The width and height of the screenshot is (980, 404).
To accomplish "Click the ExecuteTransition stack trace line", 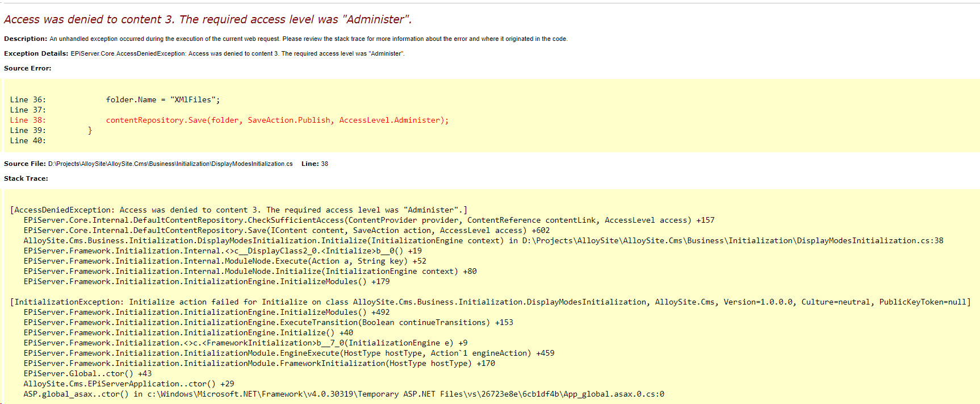I will tap(268, 322).
